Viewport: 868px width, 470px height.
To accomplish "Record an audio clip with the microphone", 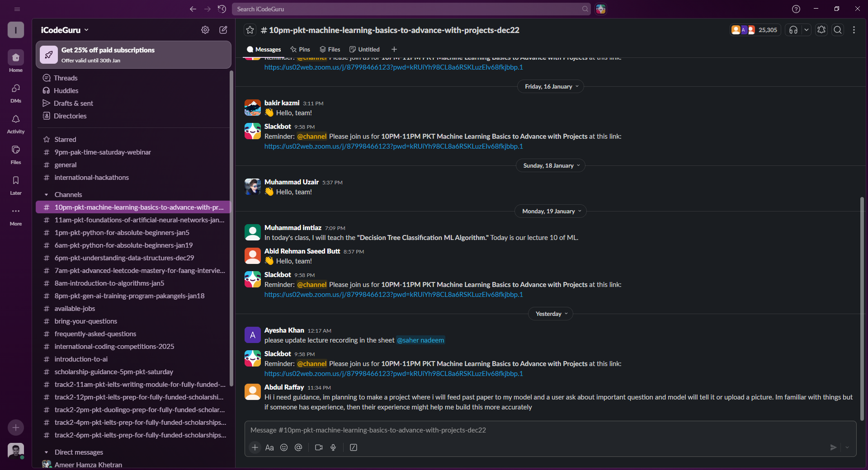I will click(x=333, y=447).
